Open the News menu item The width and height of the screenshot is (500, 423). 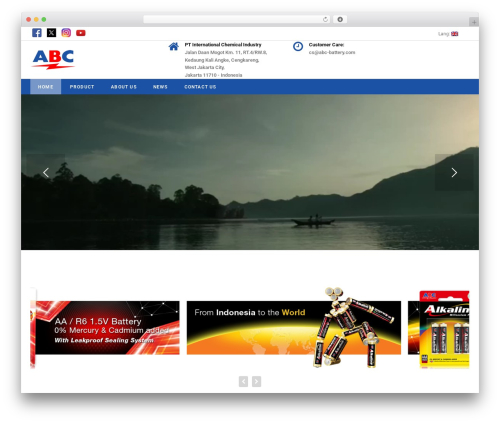(160, 87)
